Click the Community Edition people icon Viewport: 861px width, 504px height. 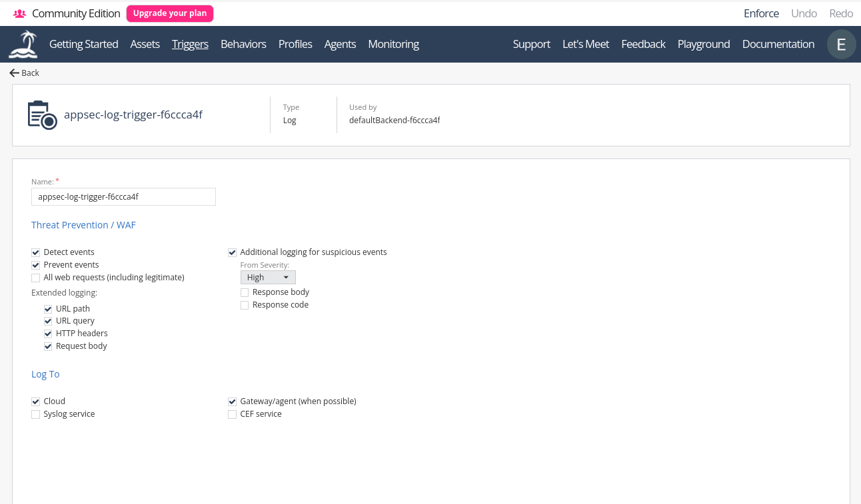[20, 13]
